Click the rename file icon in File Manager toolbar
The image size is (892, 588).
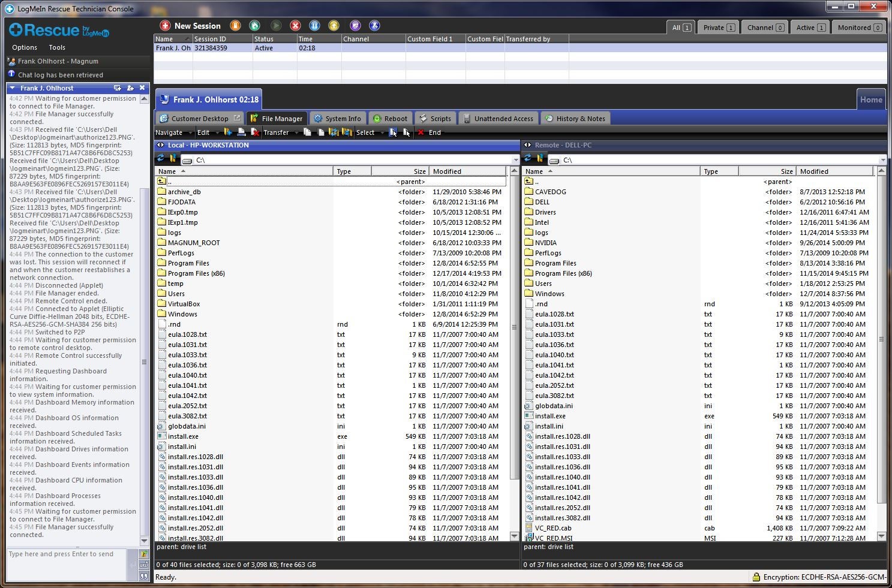(x=241, y=132)
